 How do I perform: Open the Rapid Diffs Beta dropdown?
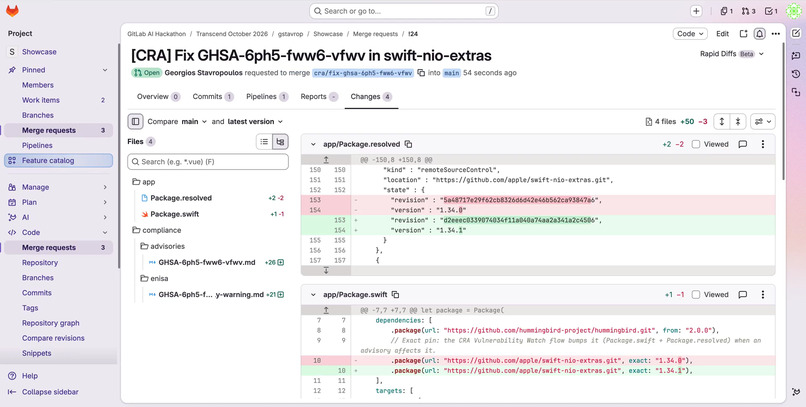[732, 54]
